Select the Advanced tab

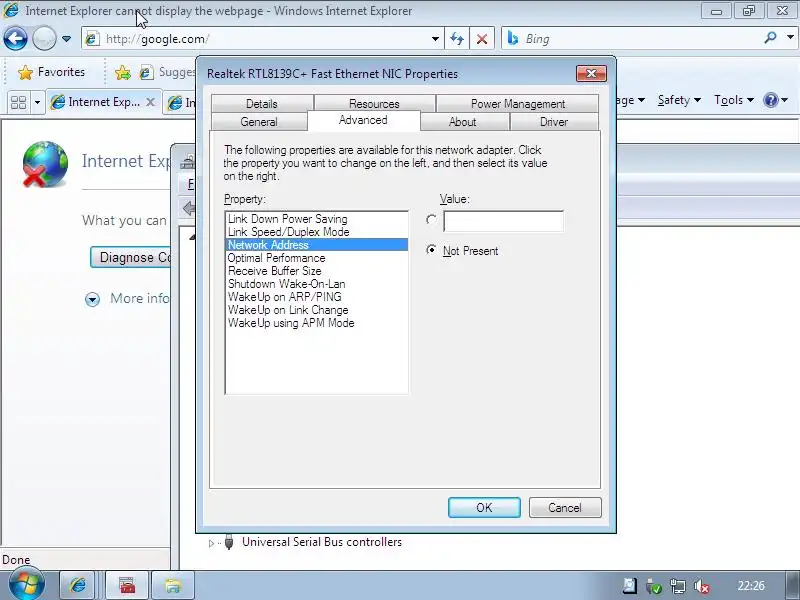coord(363,120)
